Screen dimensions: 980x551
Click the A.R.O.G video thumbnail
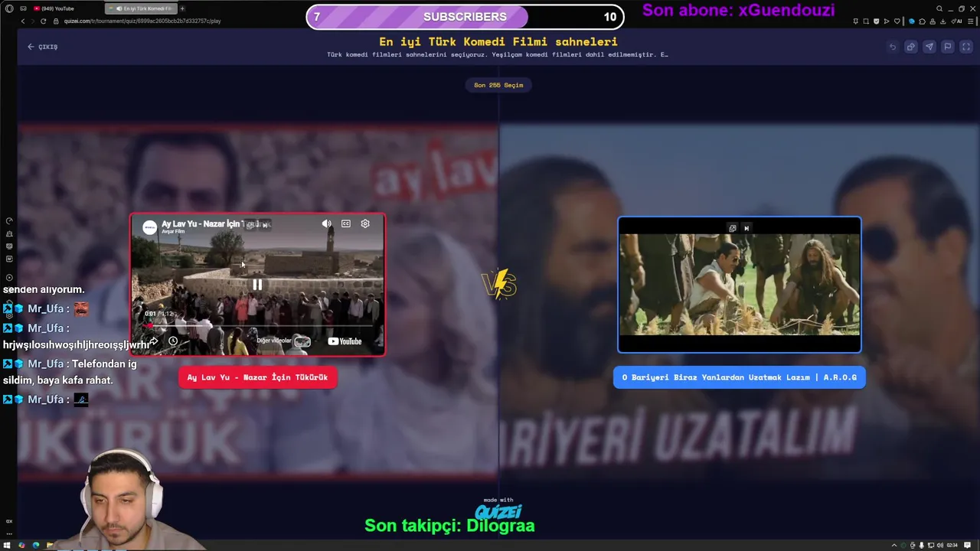pyautogui.click(x=740, y=285)
